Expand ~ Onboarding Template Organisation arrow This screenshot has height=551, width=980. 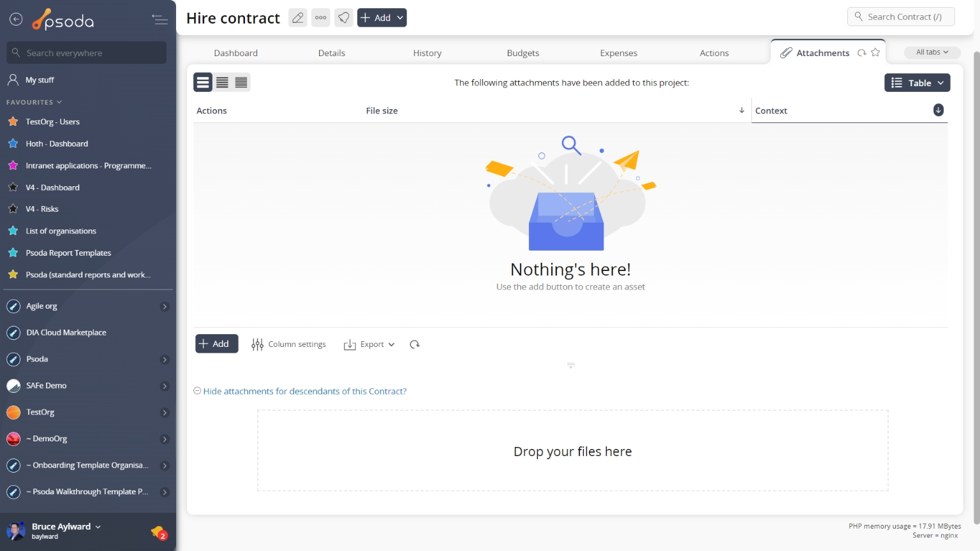[165, 466]
